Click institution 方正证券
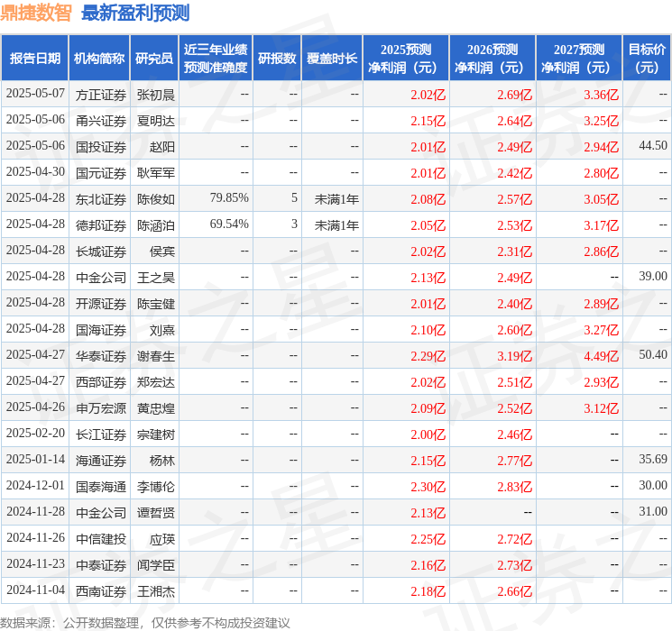The height and width of the screenshot is (631, 672). pos(101,95)
